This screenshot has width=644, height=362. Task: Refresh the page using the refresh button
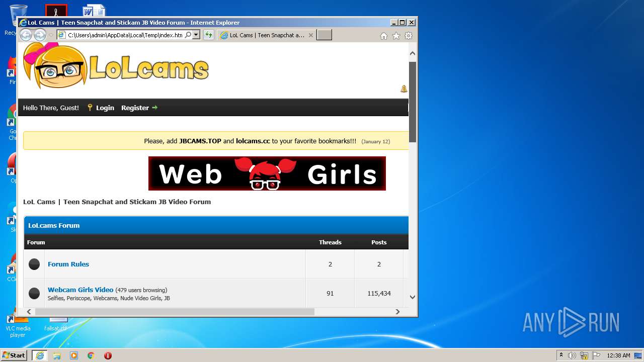click(x=208, y=35)
